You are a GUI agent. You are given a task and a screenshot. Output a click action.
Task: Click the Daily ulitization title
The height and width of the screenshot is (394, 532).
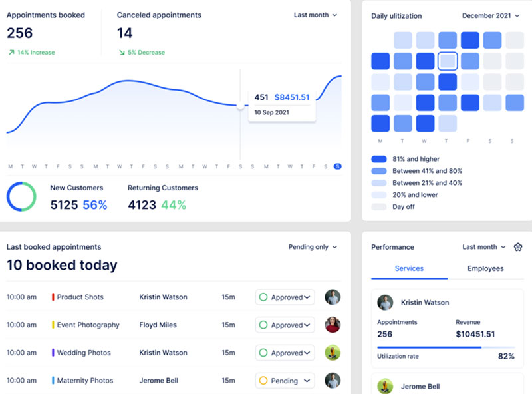(396, 16)
